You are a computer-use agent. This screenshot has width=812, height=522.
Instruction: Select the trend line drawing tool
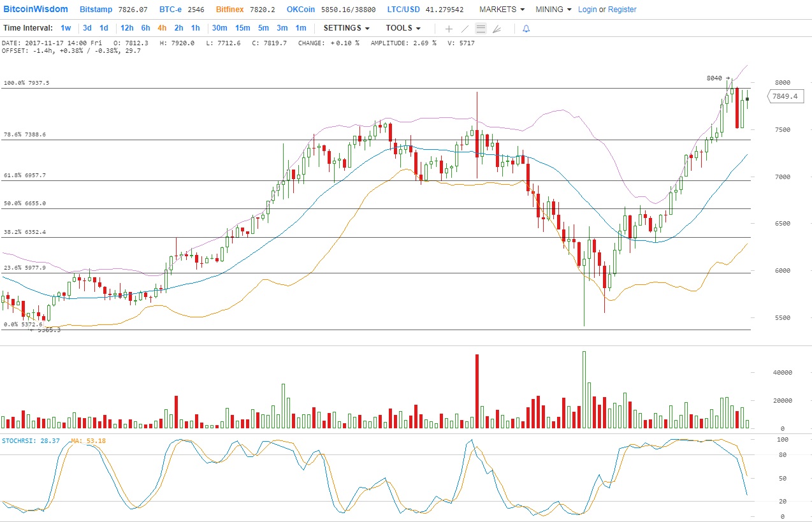465,29
